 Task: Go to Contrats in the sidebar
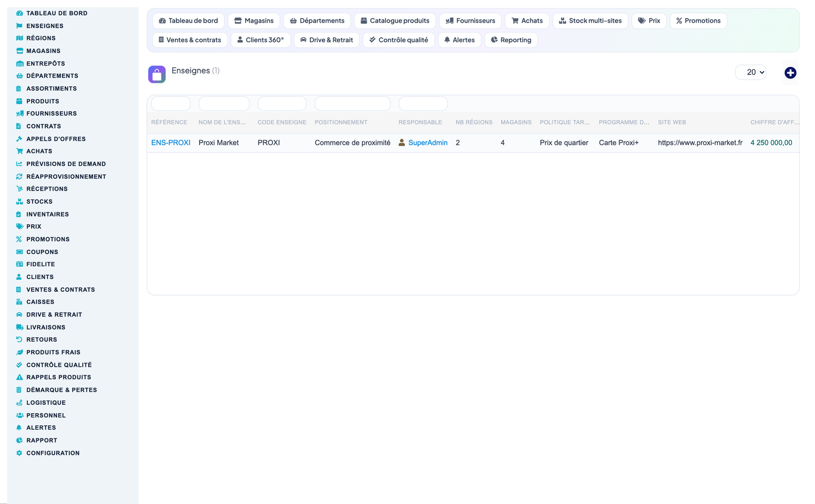[x=43, y=126]
